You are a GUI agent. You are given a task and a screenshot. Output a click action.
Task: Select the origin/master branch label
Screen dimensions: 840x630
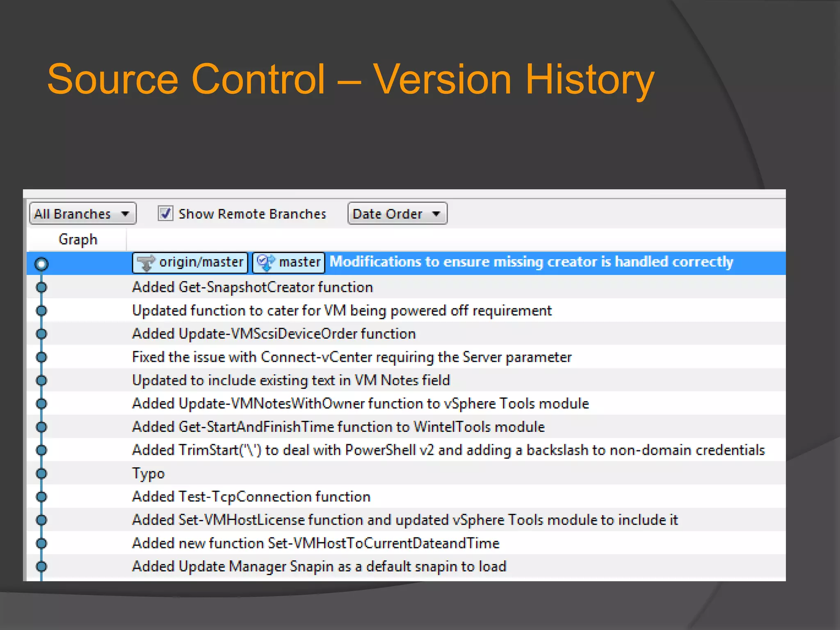[x=190, y=262]
